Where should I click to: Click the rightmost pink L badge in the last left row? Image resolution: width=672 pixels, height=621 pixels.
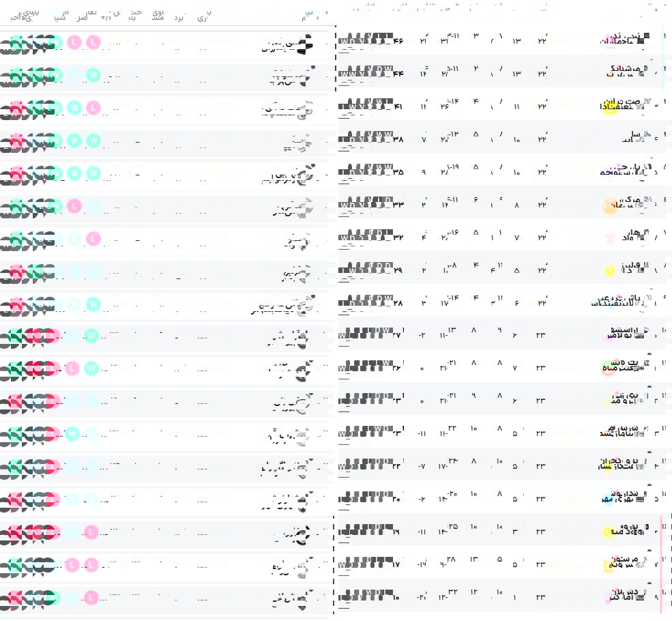point(93,598)
